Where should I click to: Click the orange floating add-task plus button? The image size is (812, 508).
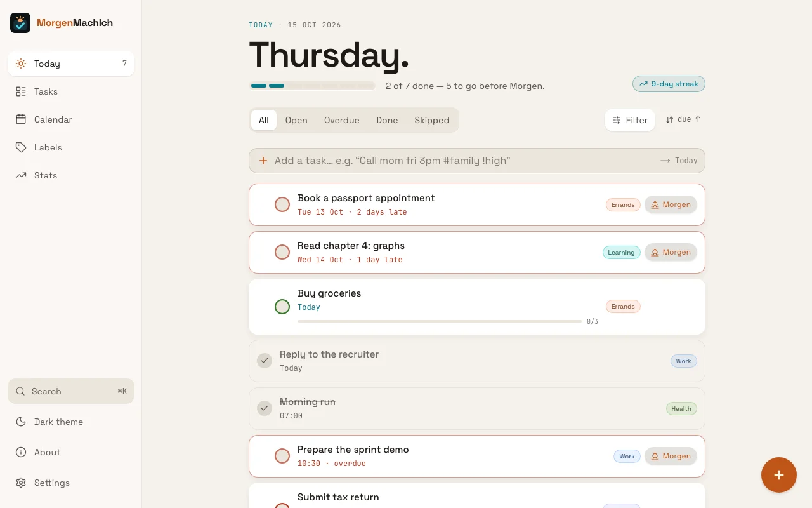[x=779, y=475]
